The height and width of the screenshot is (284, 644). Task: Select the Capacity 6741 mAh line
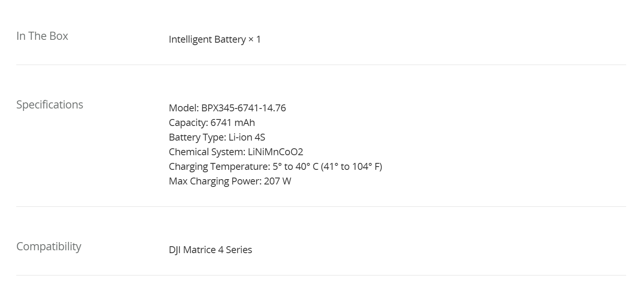click(x=212, y=123)
